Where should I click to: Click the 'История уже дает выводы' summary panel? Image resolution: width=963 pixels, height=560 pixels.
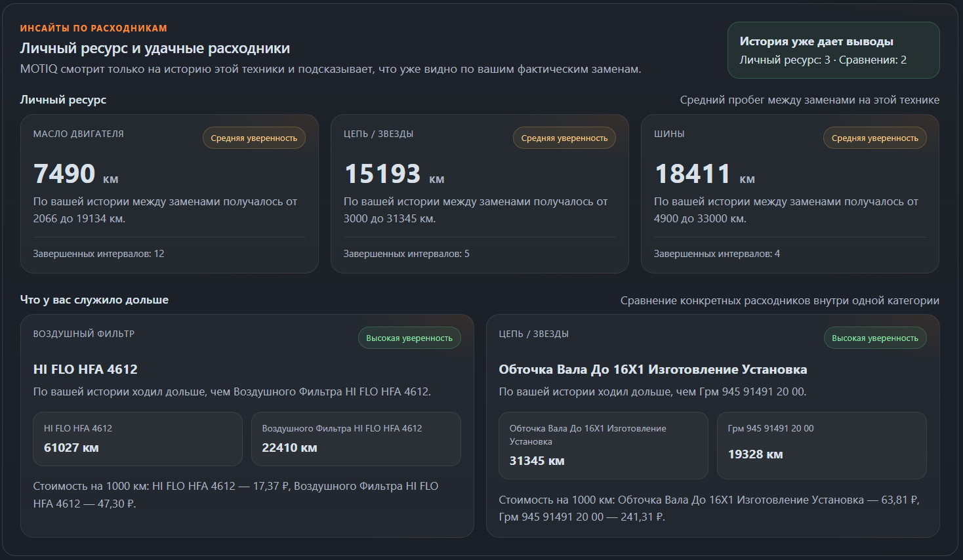tap(833, 50)
